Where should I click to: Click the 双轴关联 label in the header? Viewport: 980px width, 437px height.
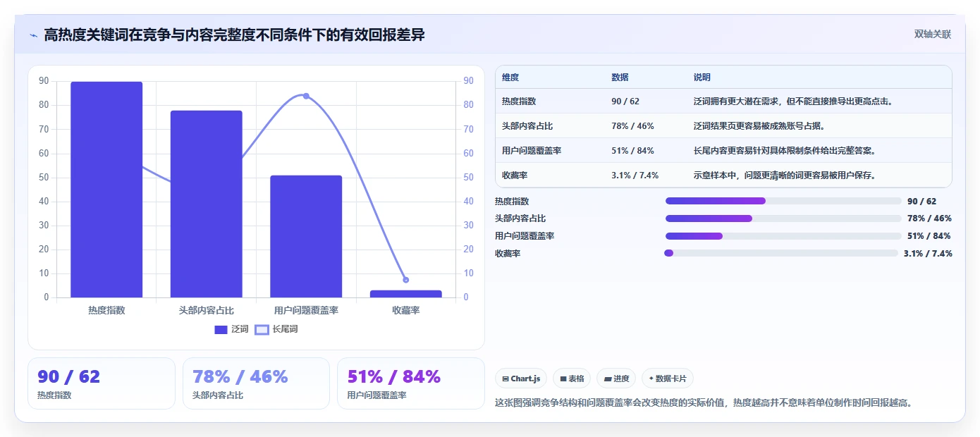point(933,35)
